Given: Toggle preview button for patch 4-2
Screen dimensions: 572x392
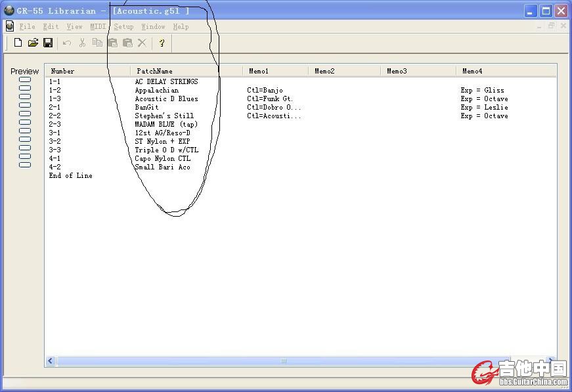Looking at the screenshot, I should (25, 165).
